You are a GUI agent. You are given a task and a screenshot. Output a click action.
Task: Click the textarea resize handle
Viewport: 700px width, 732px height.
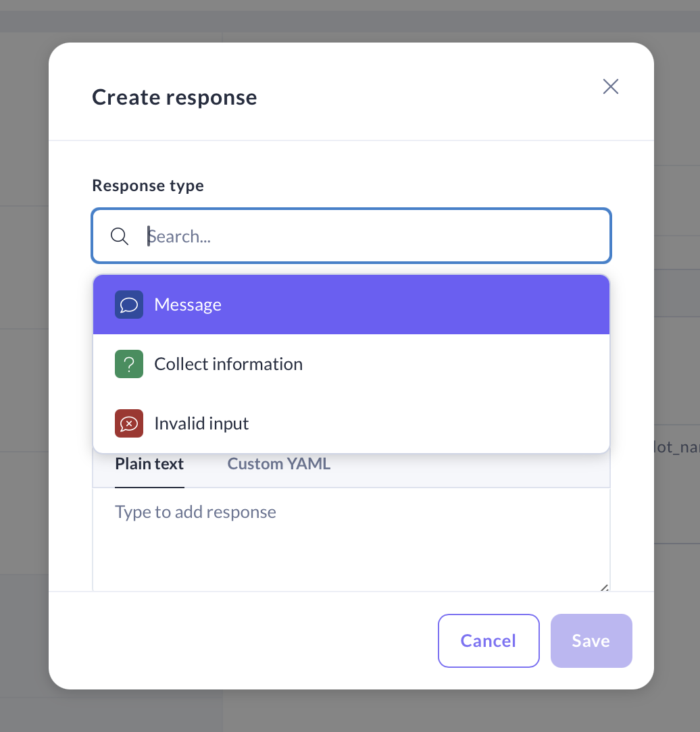pyautogui.click(x=604, y=588)
